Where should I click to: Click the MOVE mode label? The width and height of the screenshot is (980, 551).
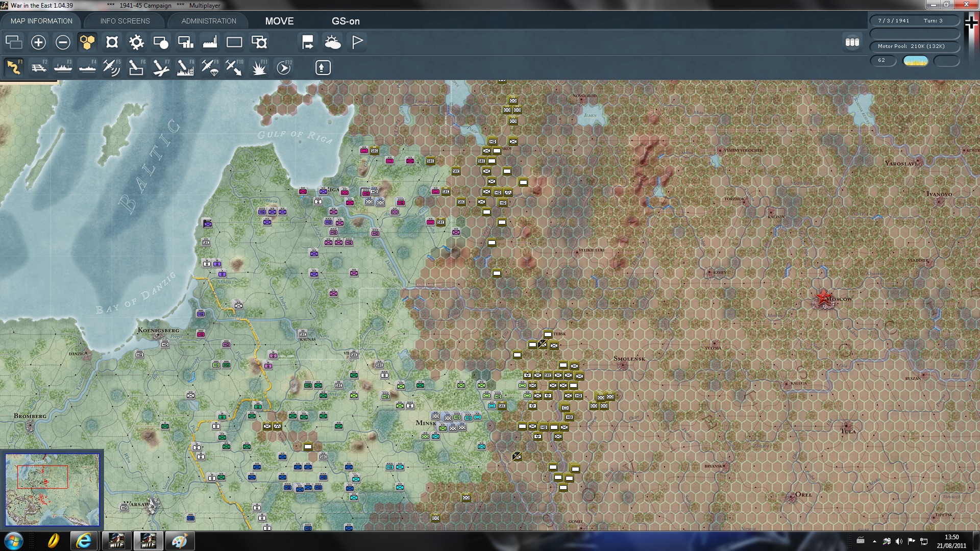coord(279,21)
